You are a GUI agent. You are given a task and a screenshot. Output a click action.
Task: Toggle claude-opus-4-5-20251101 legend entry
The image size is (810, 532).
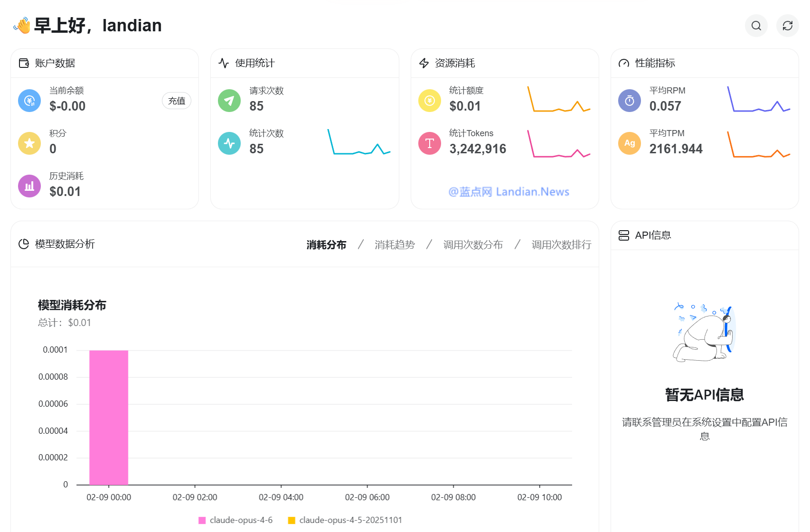[x=345, y=520]
